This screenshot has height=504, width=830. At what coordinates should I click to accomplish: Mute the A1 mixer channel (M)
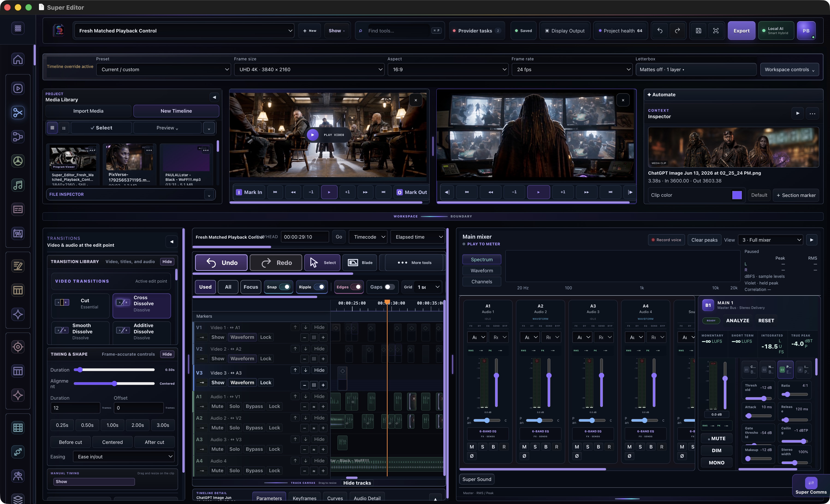(471, 447)
